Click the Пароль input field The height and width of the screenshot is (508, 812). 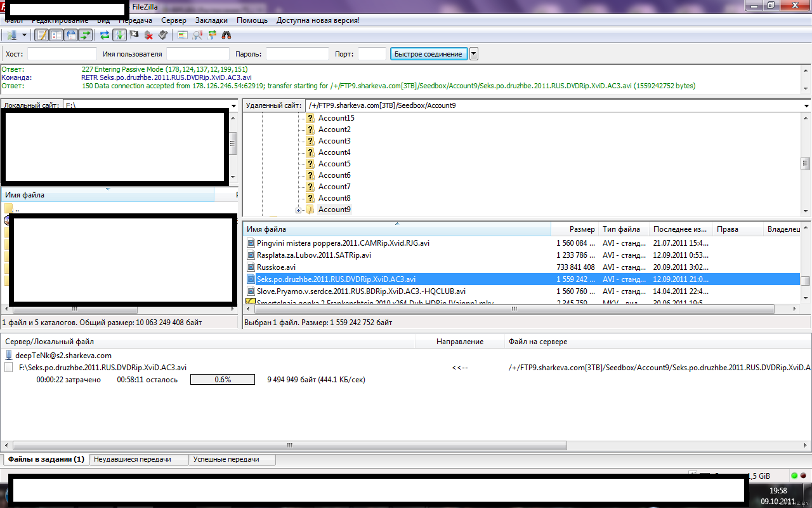point(298,54)
